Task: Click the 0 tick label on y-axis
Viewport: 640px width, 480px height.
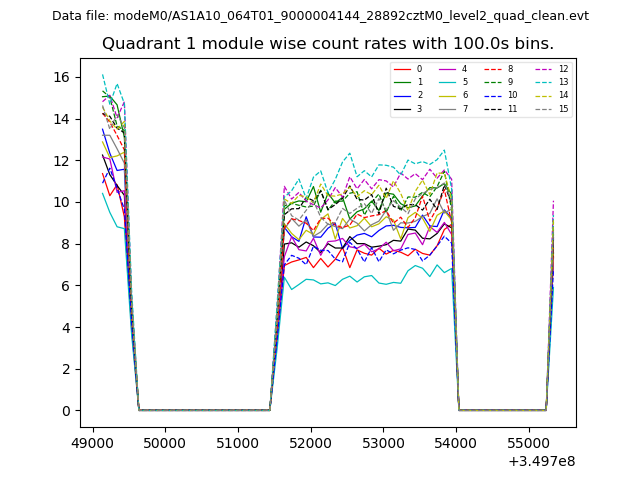Action: click(65, 411)
